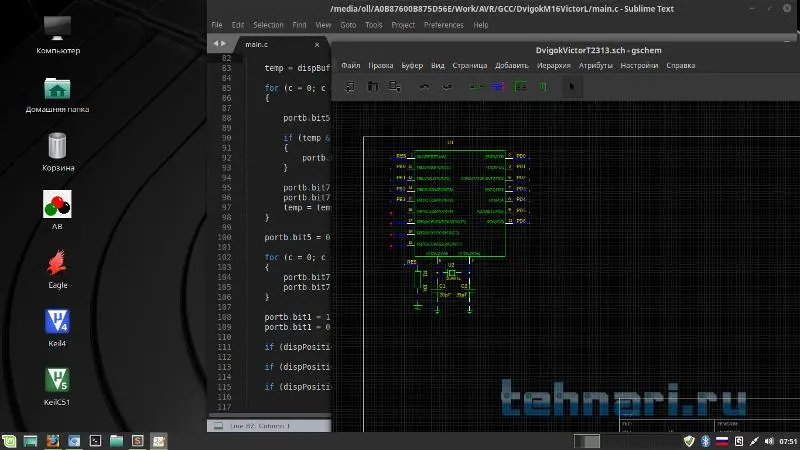
Task: Click the Bluetooth tray icon
Action: pos(705,441)
